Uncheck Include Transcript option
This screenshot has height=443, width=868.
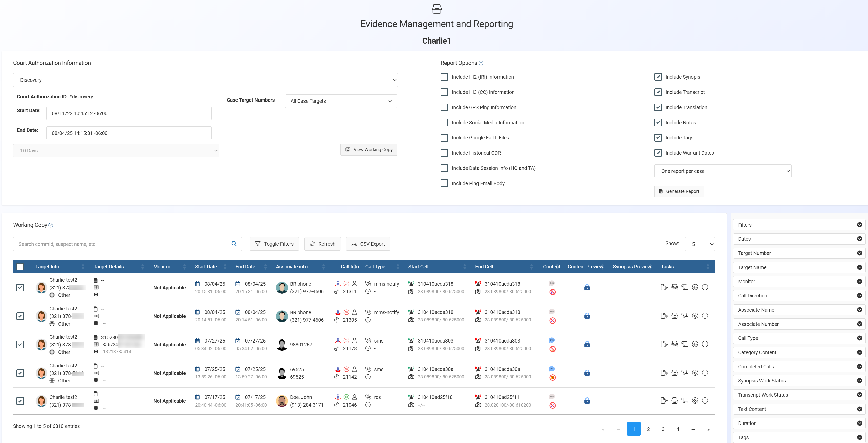[658, 92]
